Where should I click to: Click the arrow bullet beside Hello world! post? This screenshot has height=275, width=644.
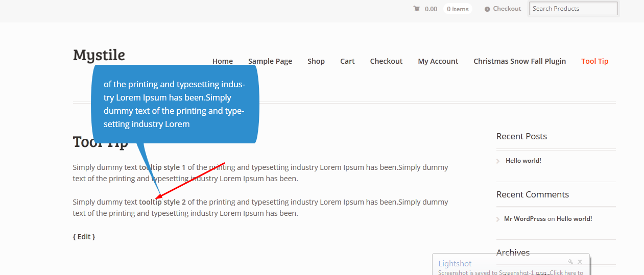[x=498, y=161]
